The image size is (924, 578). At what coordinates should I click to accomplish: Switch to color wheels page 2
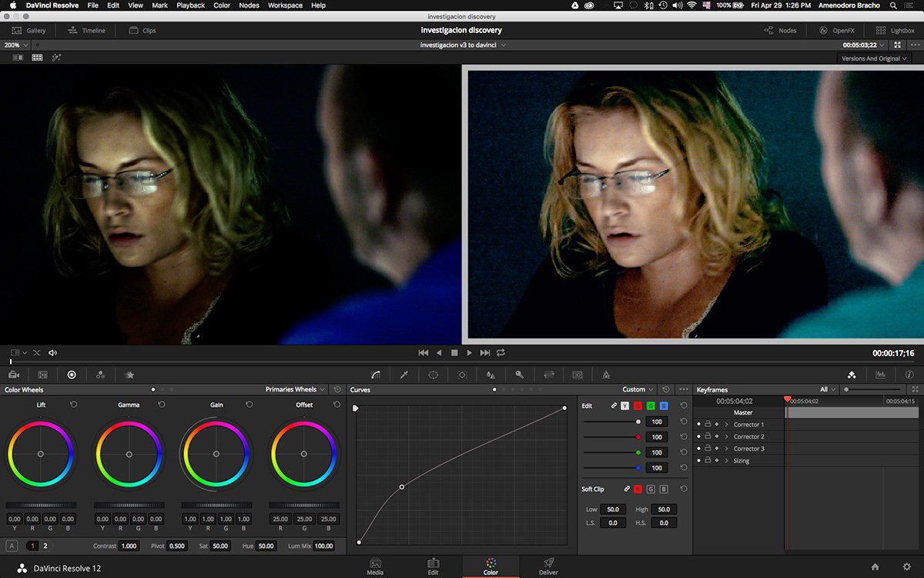click(45, 546)
